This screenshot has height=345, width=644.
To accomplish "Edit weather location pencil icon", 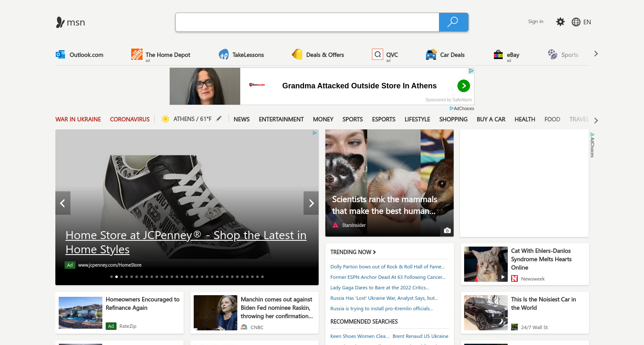I will point(218,119).
